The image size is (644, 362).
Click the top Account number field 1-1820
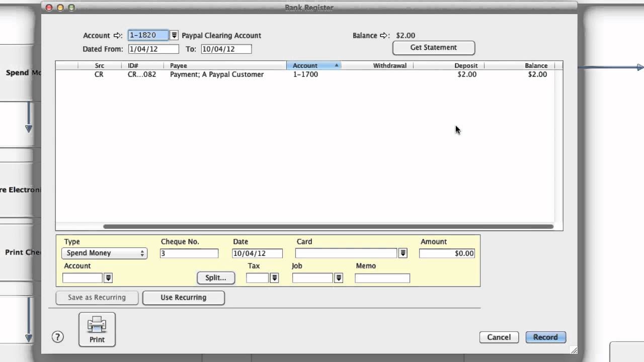(x=148, y=35)
